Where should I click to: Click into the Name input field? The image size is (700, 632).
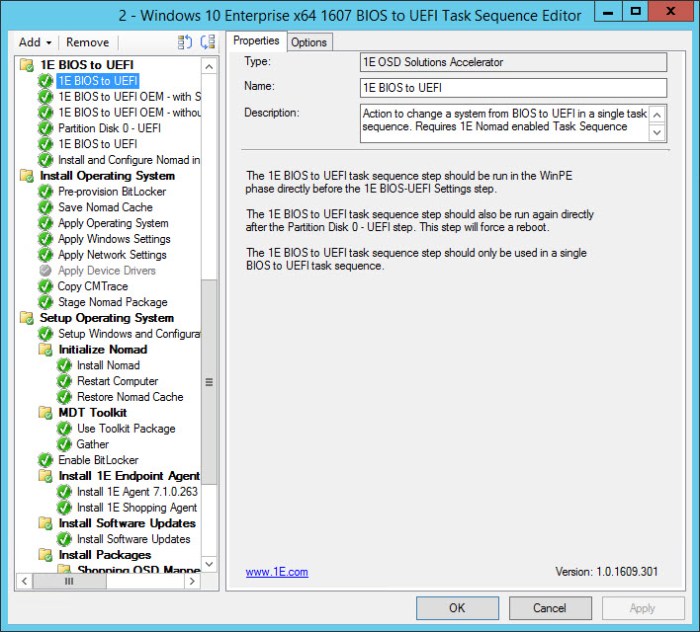pos(513,88)
